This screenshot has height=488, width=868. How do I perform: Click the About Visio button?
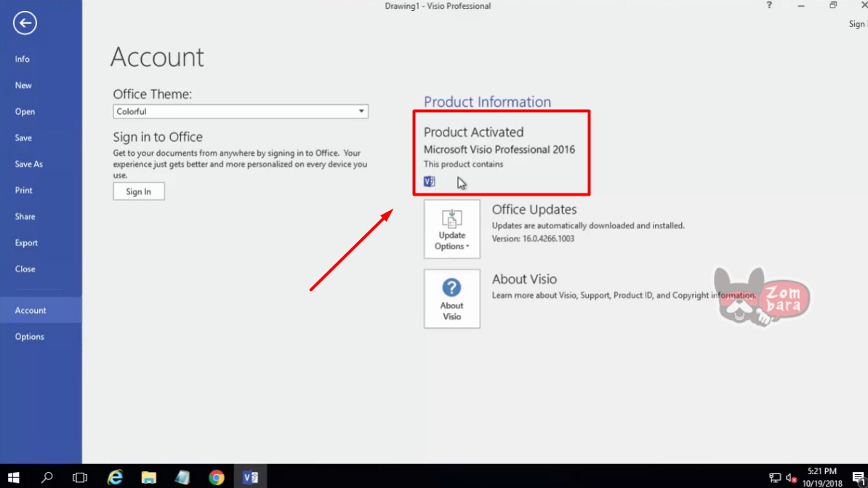pos(451,299)
